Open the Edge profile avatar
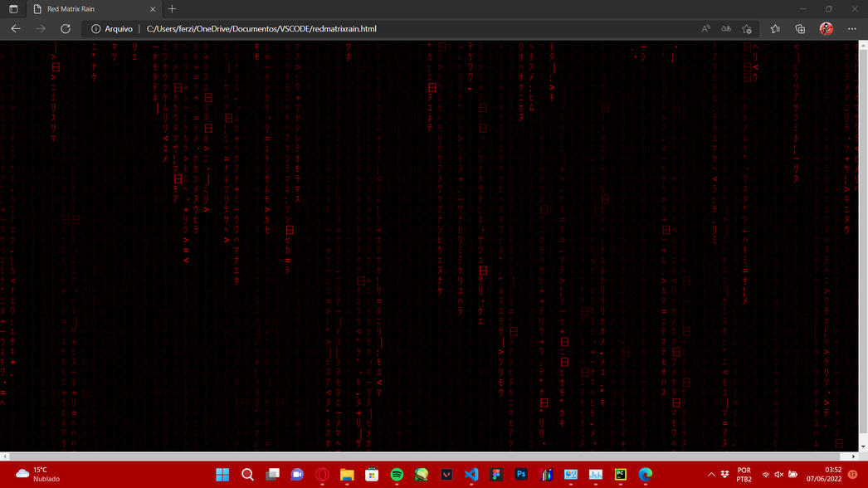This screenshot has width=868, height=488. click(x=826, y=29)
